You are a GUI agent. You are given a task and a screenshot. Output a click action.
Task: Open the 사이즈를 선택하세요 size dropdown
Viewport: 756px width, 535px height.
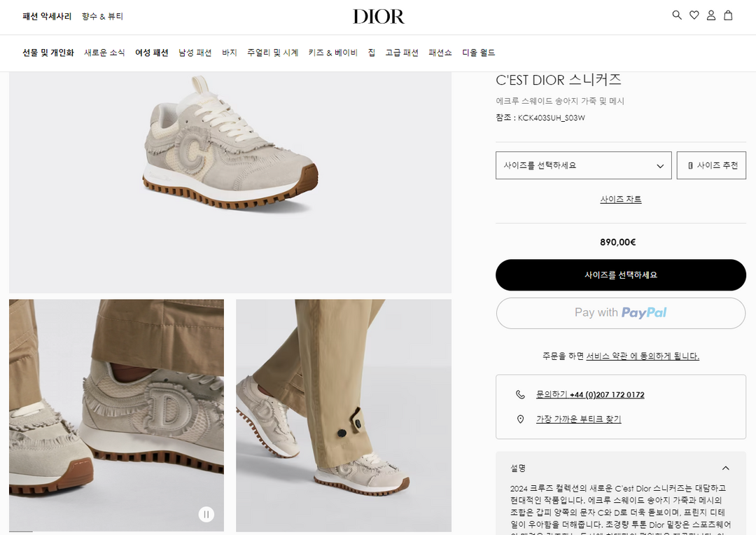click(583, 165)
